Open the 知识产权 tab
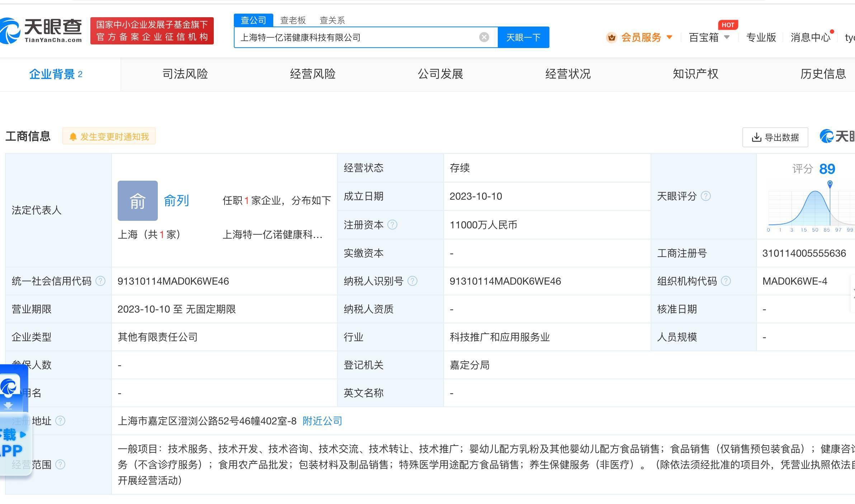 695,74
